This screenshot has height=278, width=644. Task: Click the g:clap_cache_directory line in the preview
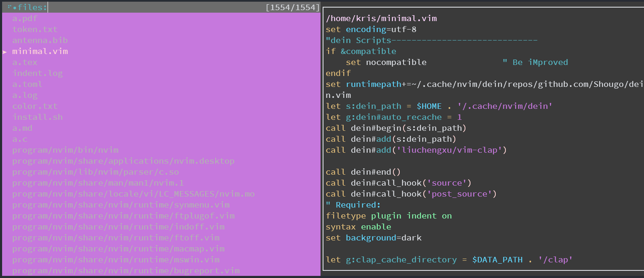(448, 259)
